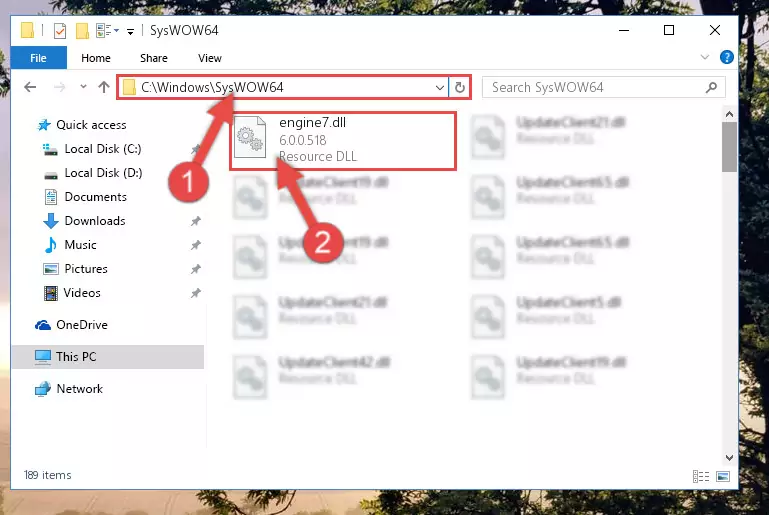This screenshot has height=515, width=769.
Task: Click the vertical scrollbar thumb
Action: 729,147
